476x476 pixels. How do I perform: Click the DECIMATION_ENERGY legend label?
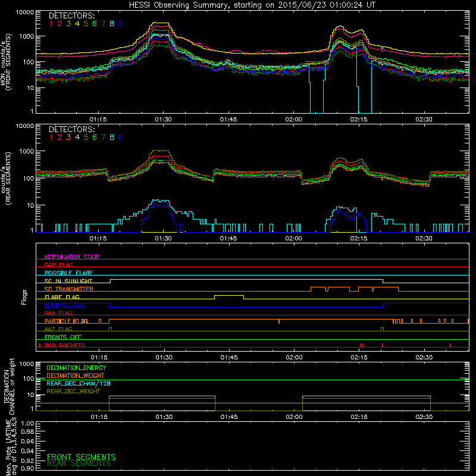click(x=76, y=368)
